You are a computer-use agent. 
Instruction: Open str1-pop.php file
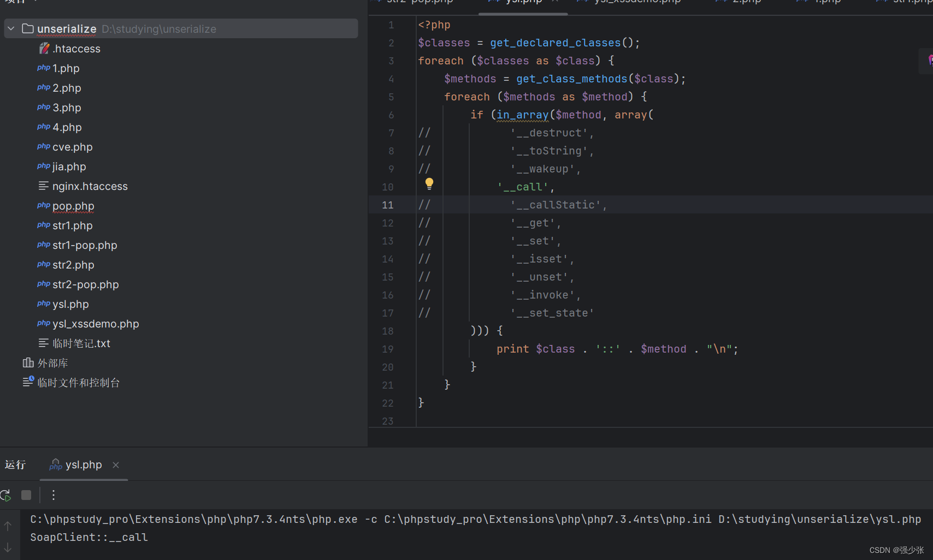click(85, 245)
